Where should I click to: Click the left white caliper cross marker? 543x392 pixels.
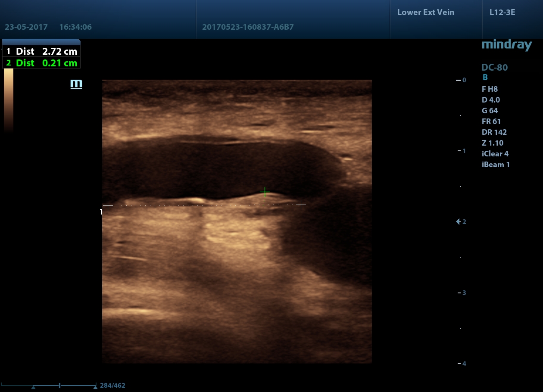[108, 206]
